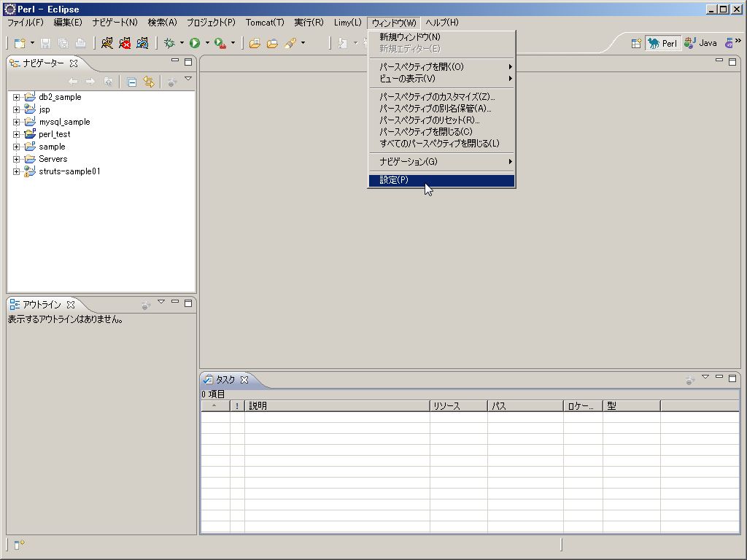Start Tomcat with the cat icon

tap(107, 43)
